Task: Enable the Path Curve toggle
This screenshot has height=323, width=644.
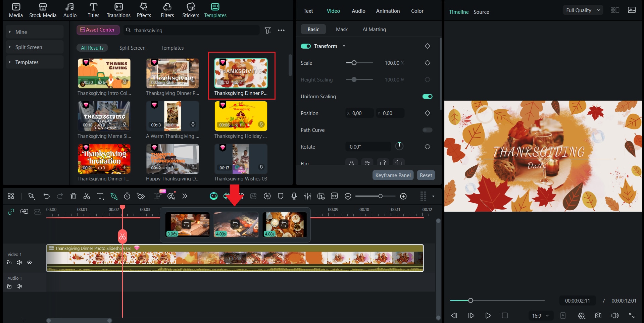Action: pos(427,130)
